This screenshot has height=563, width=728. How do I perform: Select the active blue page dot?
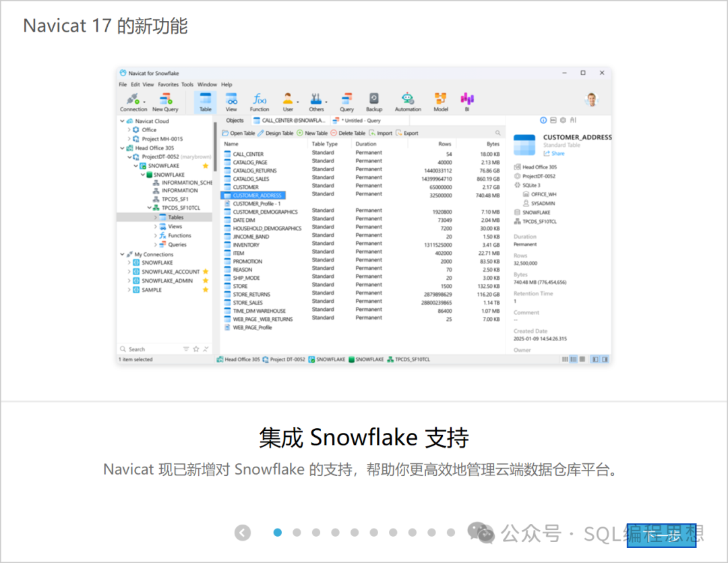pyautogui.click(x=278, y=533)
